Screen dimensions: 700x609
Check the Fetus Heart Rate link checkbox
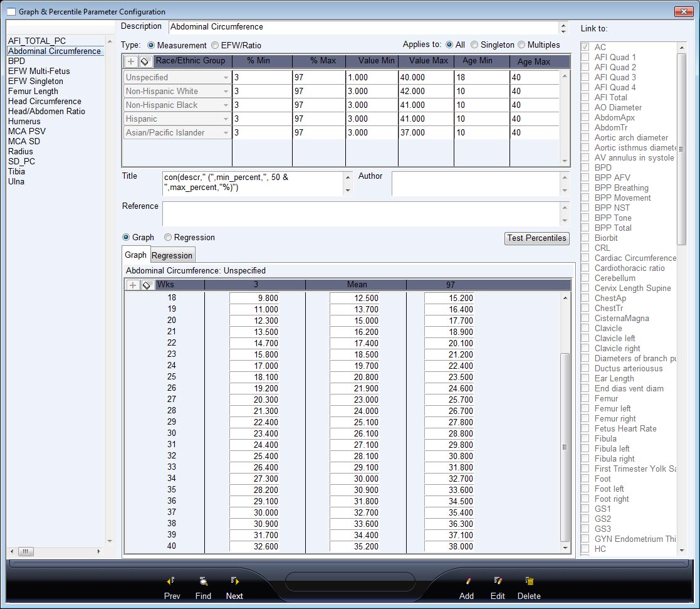pyautogui.click(x=585, y=428)
